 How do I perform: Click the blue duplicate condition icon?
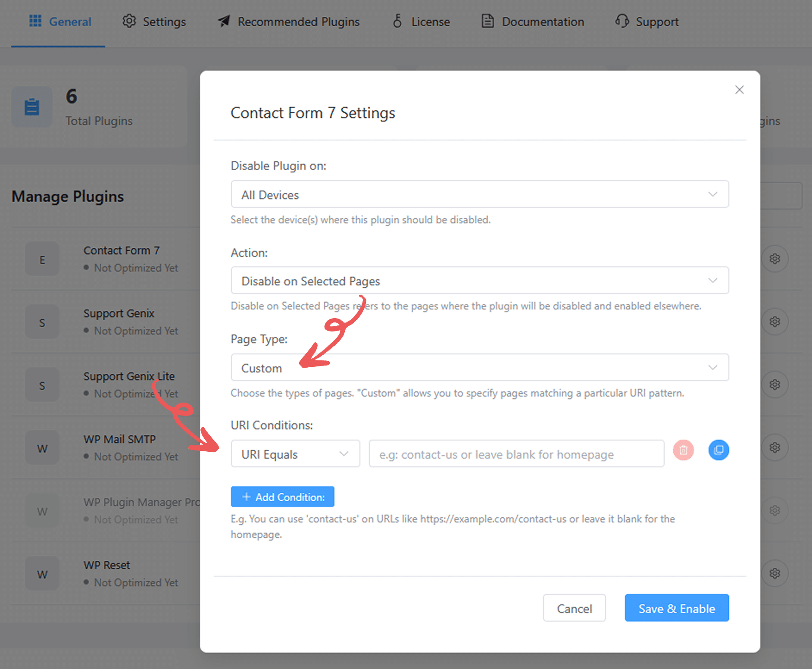[x=718, y=450]
